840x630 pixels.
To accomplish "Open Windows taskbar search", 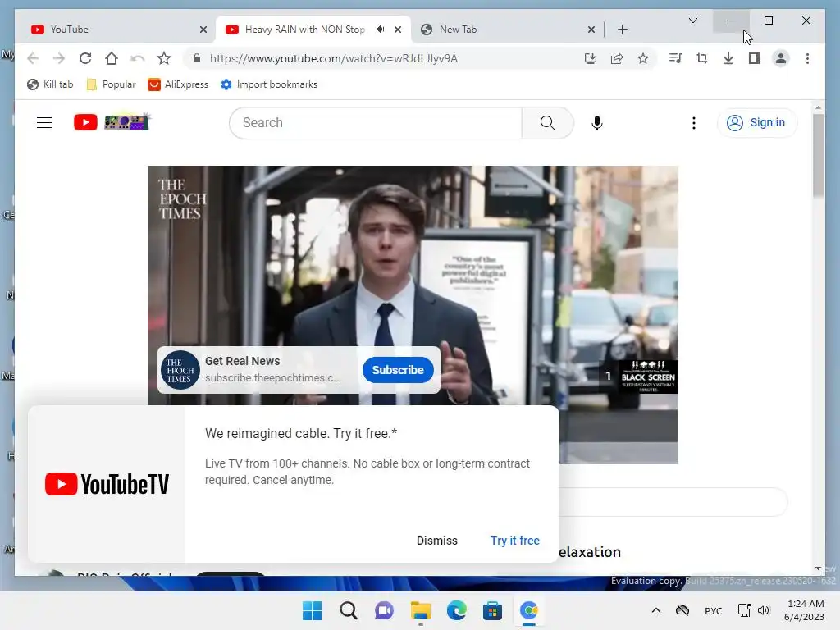I will click(348, 610).
